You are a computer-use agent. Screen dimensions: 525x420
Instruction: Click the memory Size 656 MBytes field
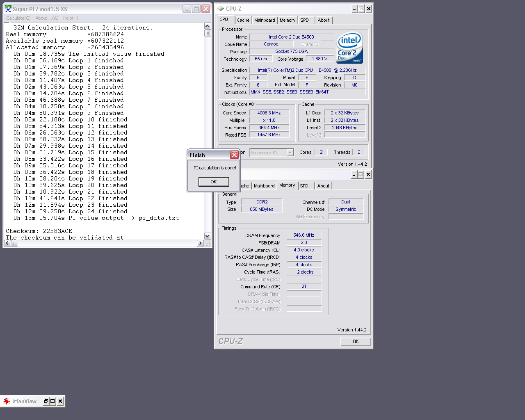262,210
